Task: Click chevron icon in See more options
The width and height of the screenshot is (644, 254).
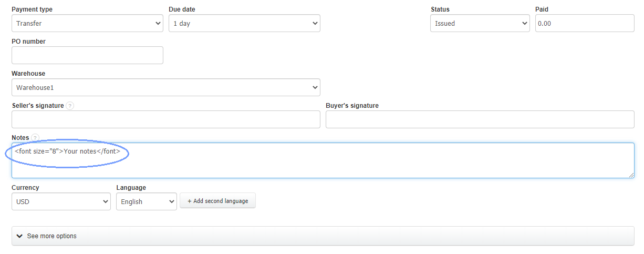Action: point(19,236)
